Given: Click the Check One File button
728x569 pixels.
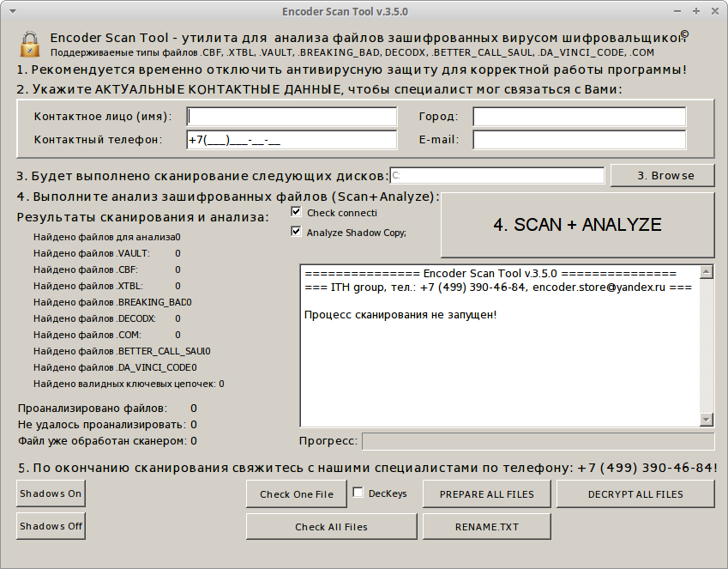Looking at the screenshot, I should click(x=297, y=493).
